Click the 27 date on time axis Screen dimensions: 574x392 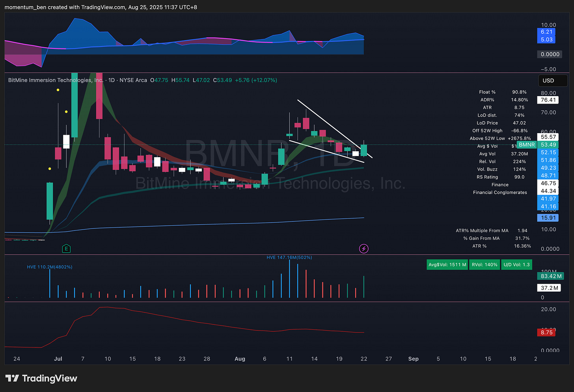[x=389, y=359]
